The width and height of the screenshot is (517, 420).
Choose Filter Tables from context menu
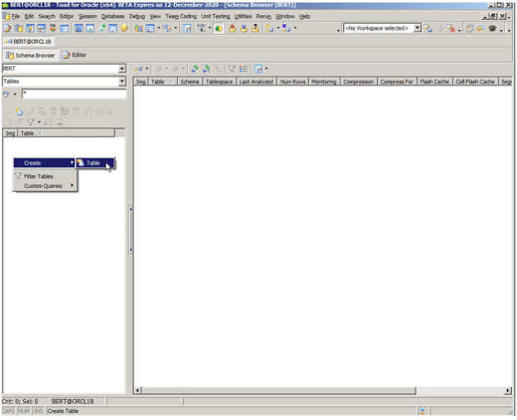point(44,176)
